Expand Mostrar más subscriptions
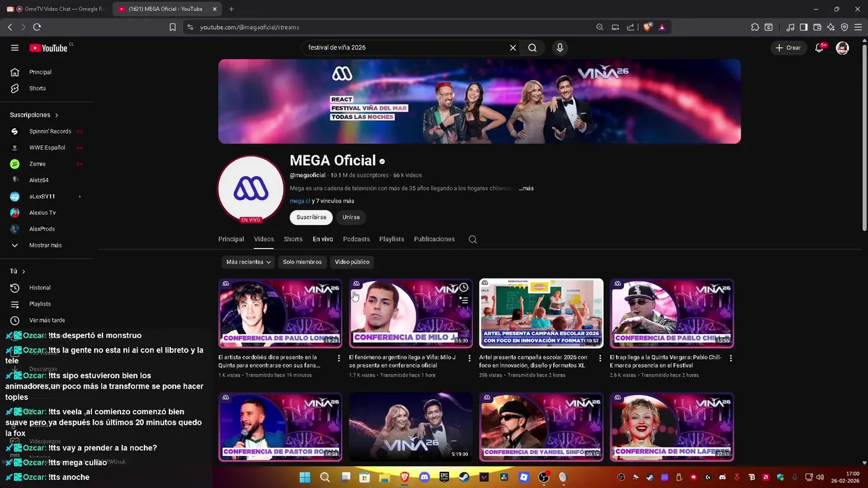Screen dimensions: 868x488 click(x=47, y=245)
